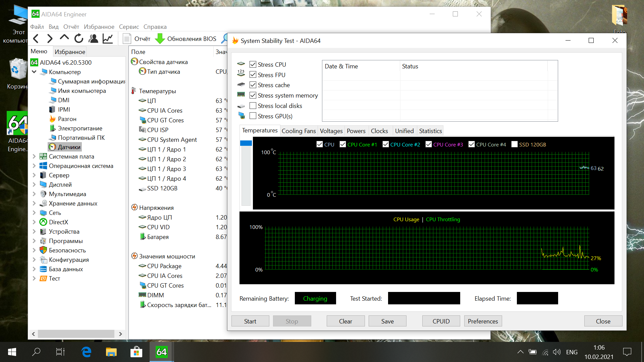The image size is (644, 362).
Task: Expand the Хранение данных tree node
Action: (34, 203)
